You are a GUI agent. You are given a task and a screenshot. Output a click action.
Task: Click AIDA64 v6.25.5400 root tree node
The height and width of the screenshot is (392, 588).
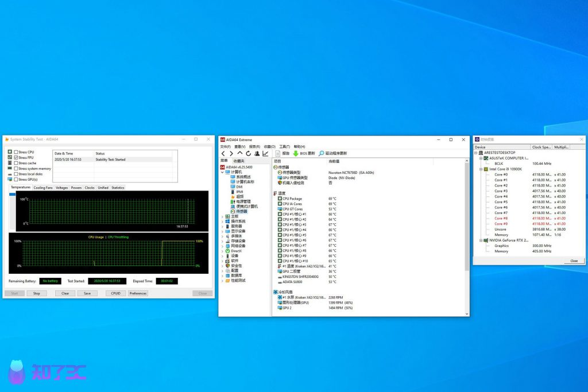[236, 167]
